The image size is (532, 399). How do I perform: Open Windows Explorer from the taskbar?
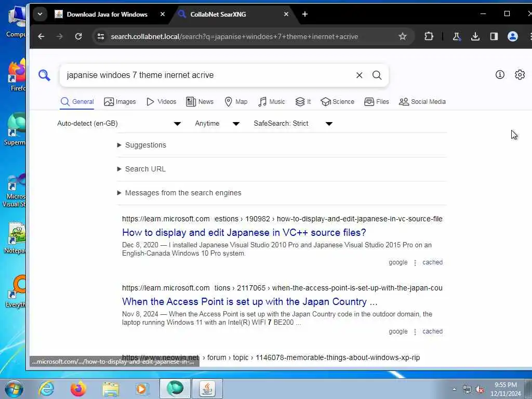[111, 389]
